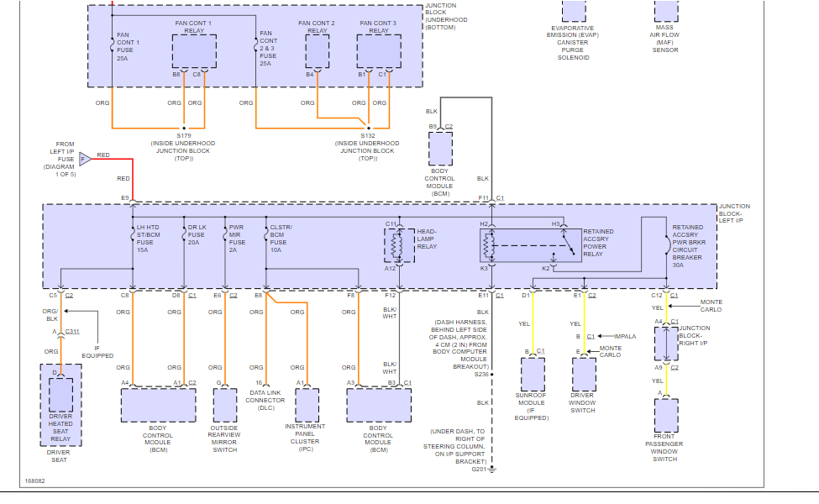Select the FAN CONT 3 RELAY box

coord(379,51)
